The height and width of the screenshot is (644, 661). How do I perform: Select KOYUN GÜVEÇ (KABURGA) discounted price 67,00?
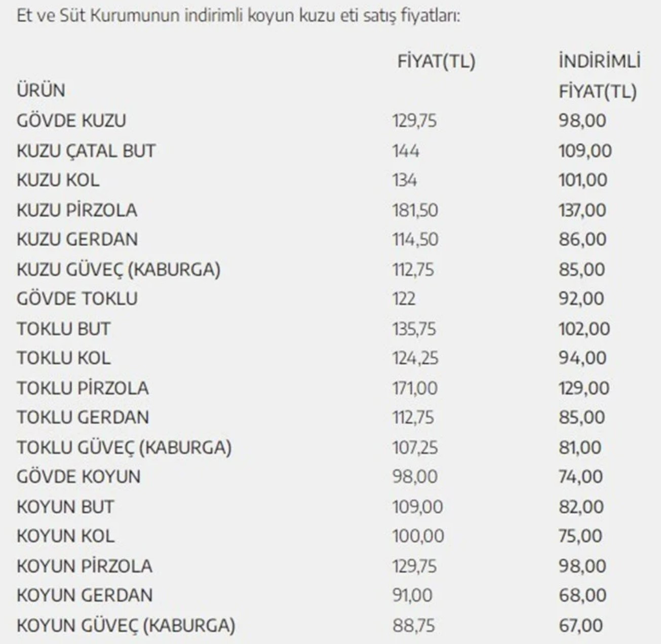point(581,625)
